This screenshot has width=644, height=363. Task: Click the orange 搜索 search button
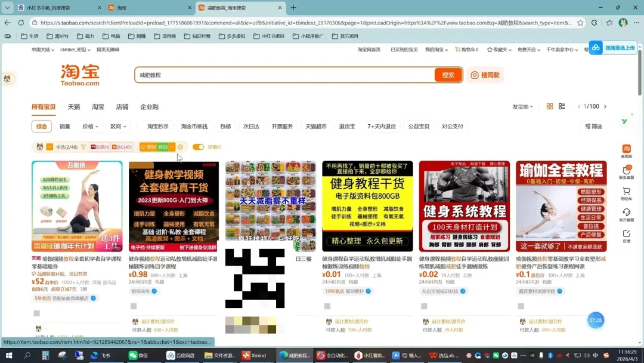[448, 75]
